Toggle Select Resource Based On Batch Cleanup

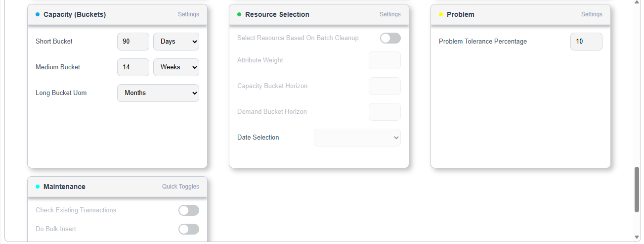point(390,38)
